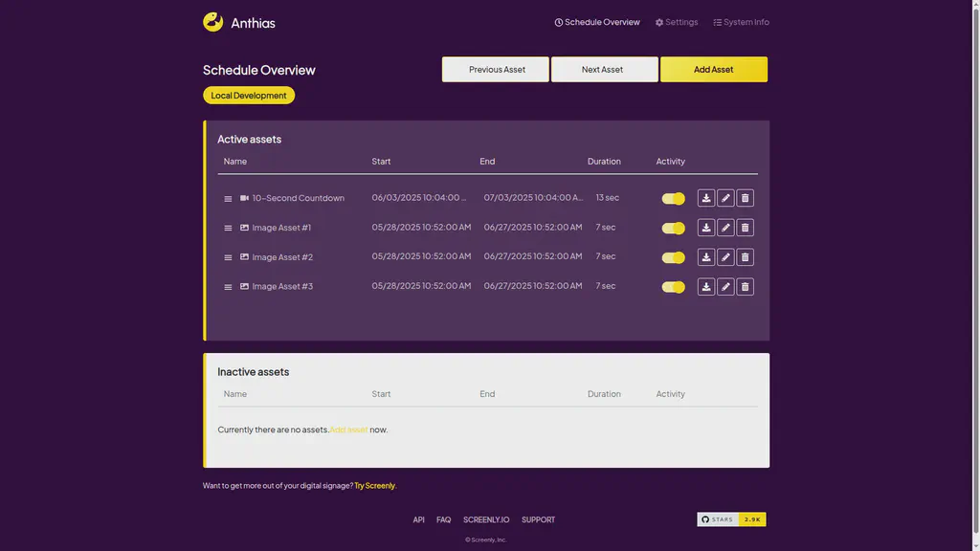Delete Image Asset #3
This screenshot has height=551, width=980.
click(x=745, y=286)
